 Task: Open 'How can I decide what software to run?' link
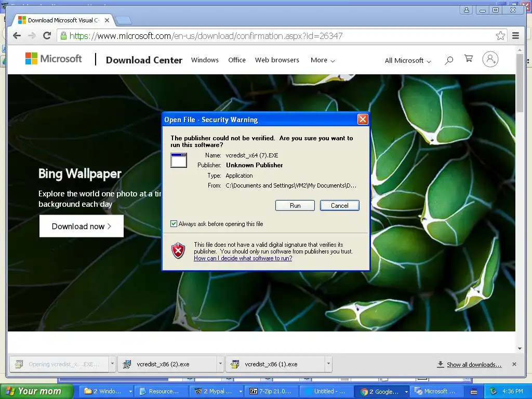tap(243, 258)
